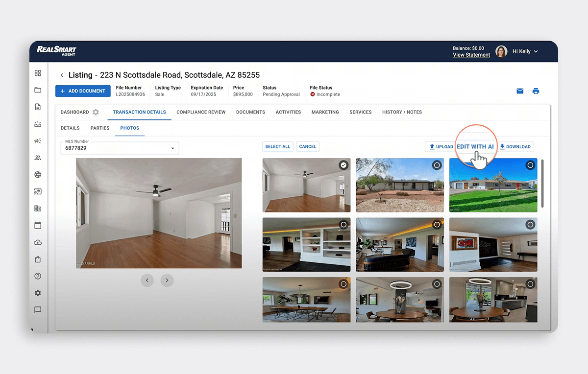Open the chat message icon in sidebar
The width and height of the screenshot is (588, 374).
(38, 310)
